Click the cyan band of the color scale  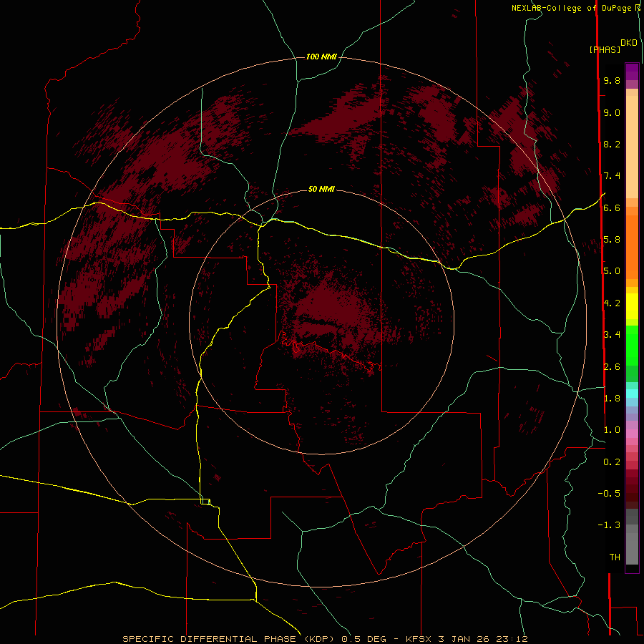tap(632, 394)
